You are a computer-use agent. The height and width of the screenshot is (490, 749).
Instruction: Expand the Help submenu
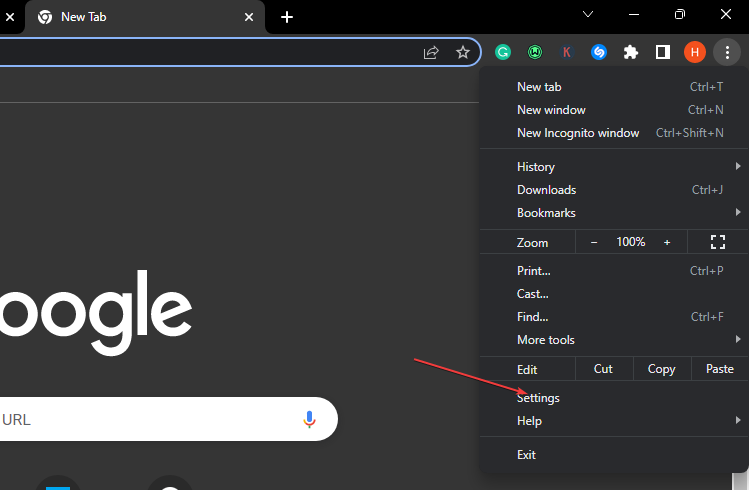pos(614,421)
